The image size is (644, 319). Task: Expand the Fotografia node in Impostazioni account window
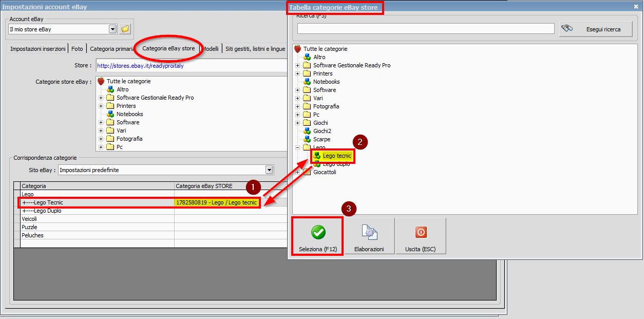[101, 139]
